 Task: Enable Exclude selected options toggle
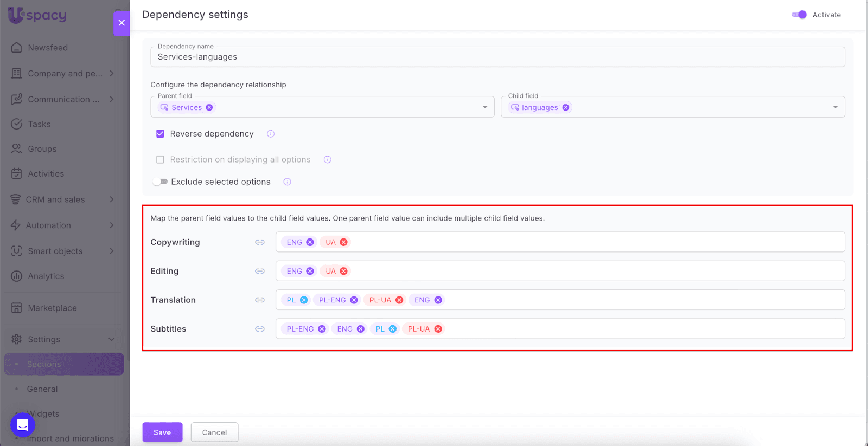click(x=160, y=182)
